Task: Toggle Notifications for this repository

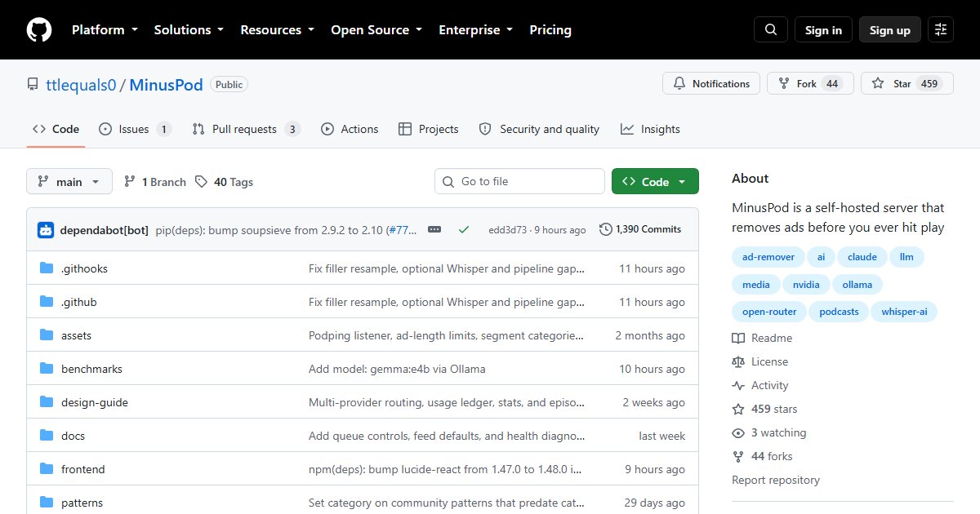Action: [711, 83]
